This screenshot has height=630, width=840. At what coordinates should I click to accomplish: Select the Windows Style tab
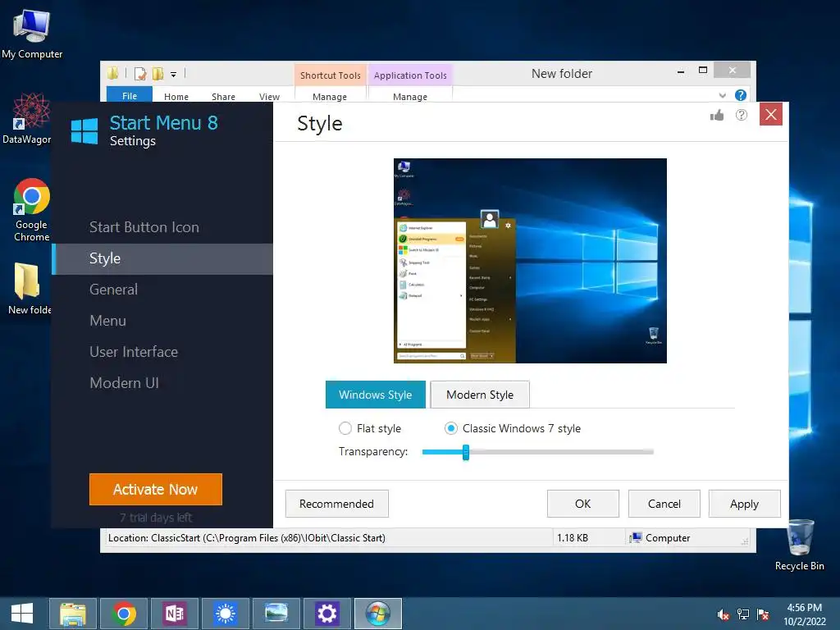(x=376, y=395)
